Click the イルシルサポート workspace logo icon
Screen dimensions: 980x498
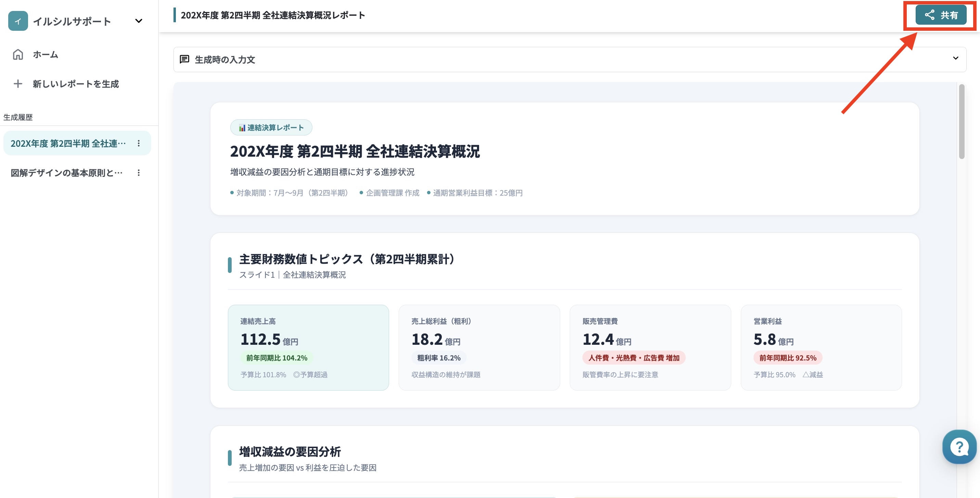[x=18, y=21]
